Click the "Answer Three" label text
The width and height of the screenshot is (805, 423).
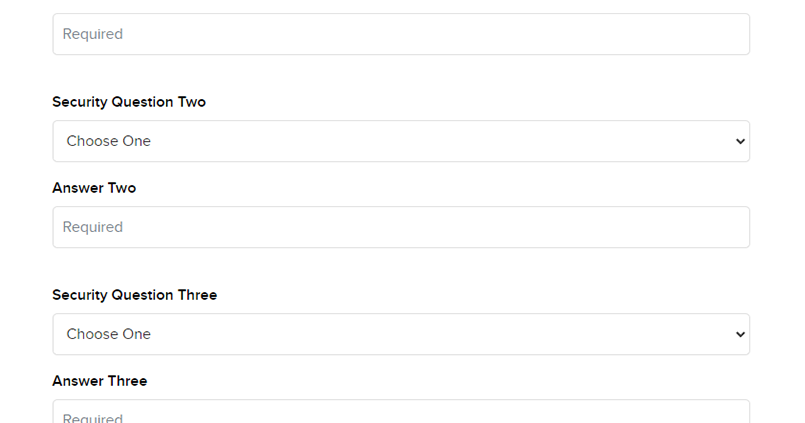pyautogui.click(x=99, y=381)
